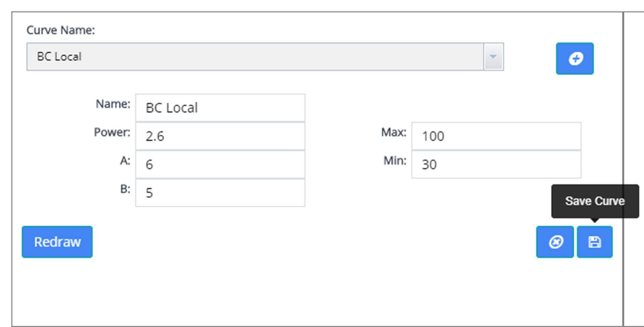
Task: Click the Max field showing 100
Action: 496,136
